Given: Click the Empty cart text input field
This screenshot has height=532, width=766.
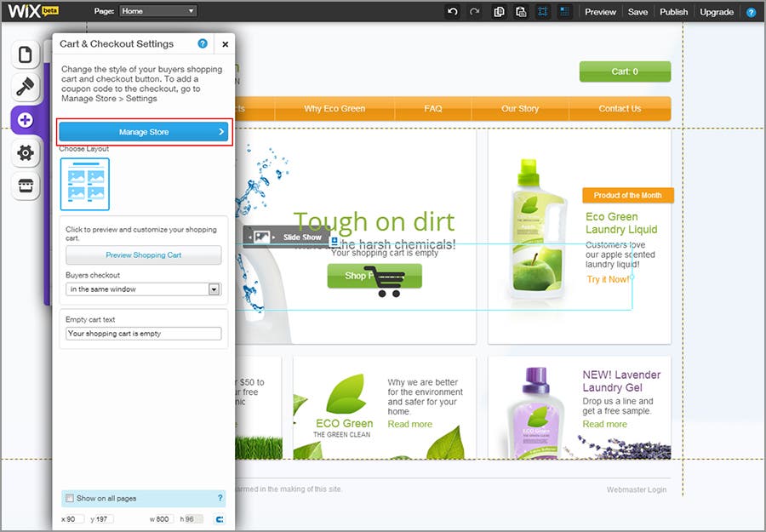Looking at the screenshot, I should click(144, 334).
